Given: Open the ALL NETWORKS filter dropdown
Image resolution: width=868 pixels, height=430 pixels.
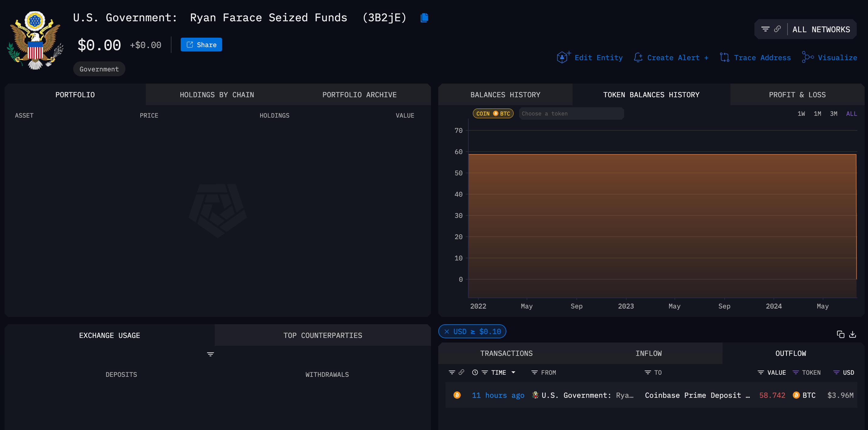Looking at the screenshot, I should coord(821,30).
